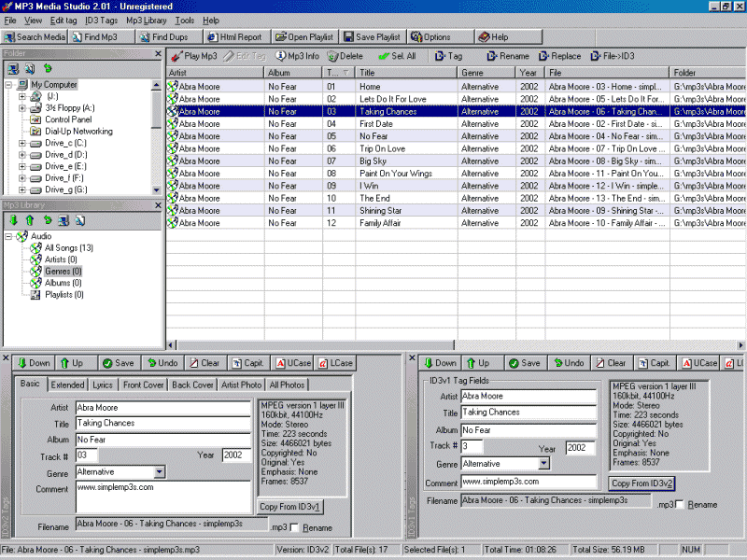This screenshot has height=560, width=747.
Task: Open the ID3 Tags menu
Action: (x=101, y=21)
